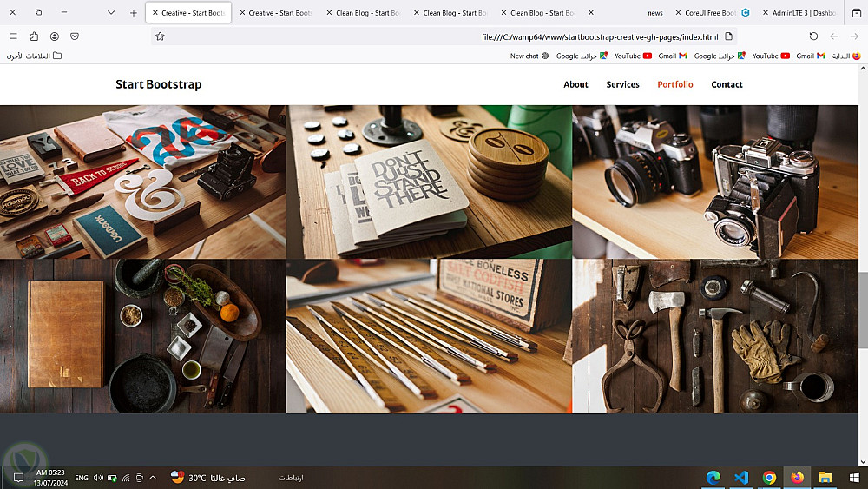Switch to the inactive Creative - Start Bootstrap tab
Screen dimensions: 868x489
pos(276,13)
